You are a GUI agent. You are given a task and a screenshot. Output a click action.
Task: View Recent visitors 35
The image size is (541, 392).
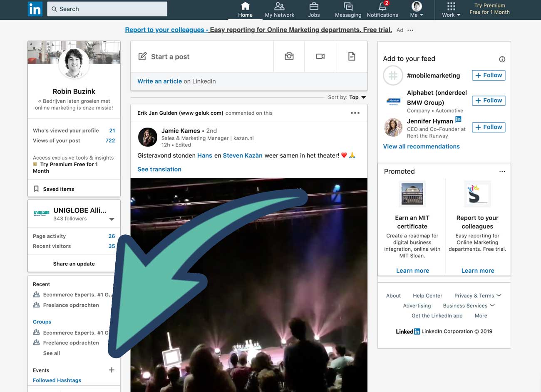[x=74, y=246]
